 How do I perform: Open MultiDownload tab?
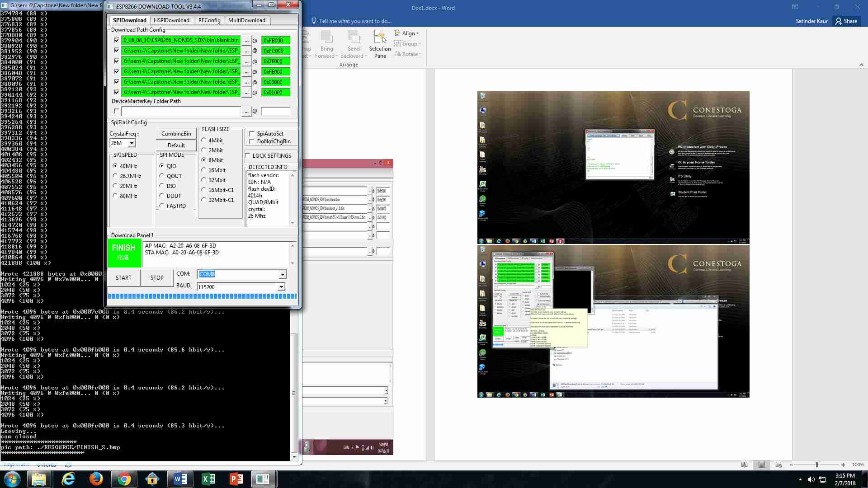[246, 20]
